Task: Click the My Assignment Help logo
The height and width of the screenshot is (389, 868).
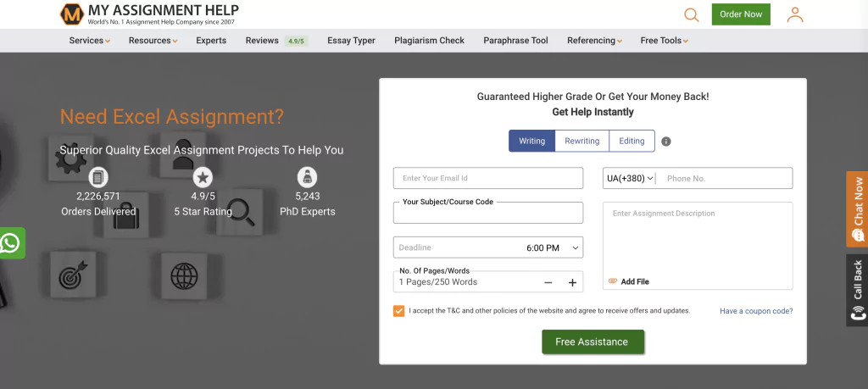Action: [149, 14]
